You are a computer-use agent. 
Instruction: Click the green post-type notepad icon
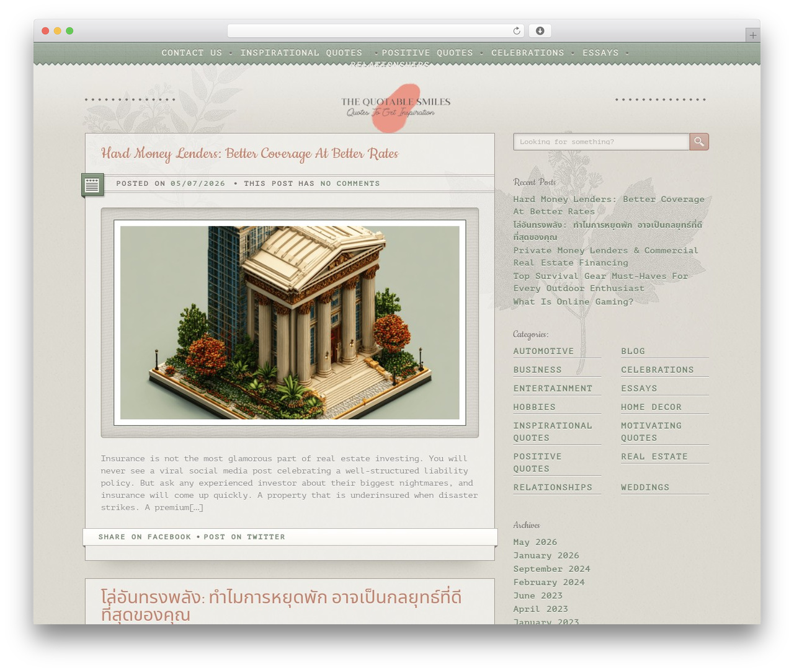coord(92,185)
